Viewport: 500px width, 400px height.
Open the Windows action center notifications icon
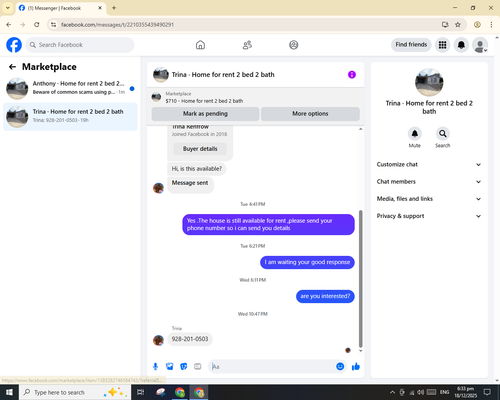tap(487, 392)
